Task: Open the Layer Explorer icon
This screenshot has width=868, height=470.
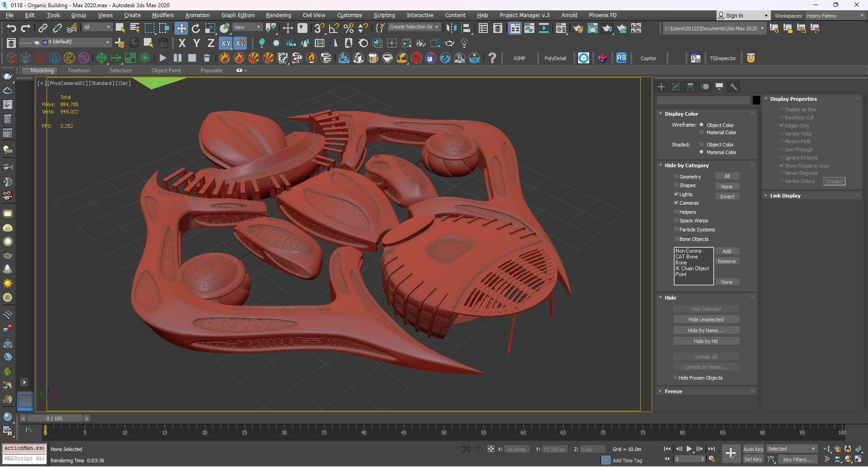Action: tap(498, 28)
